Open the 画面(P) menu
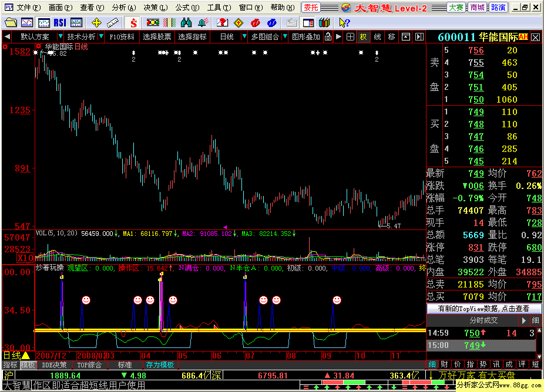The width and height of the screenshot is (544, 392). point(61,7)
